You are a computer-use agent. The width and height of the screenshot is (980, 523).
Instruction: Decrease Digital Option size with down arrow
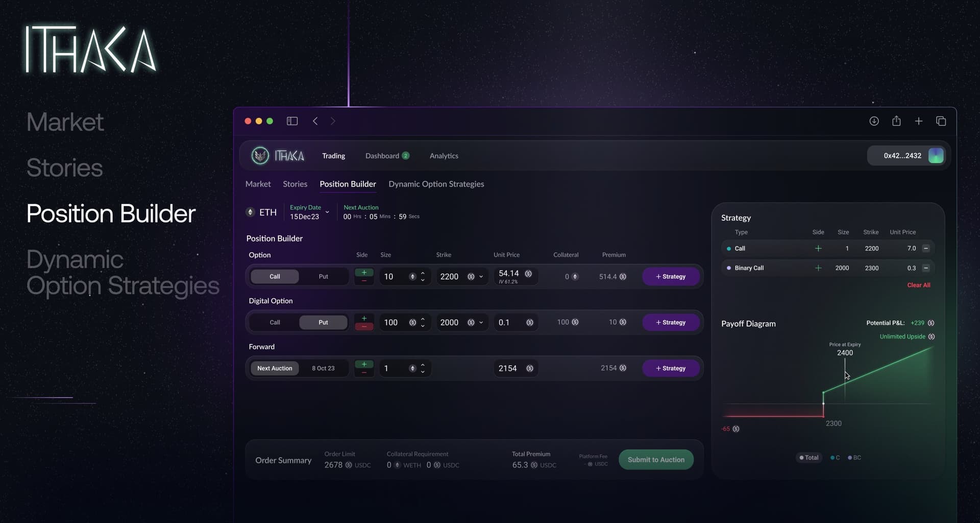point(423,326)
